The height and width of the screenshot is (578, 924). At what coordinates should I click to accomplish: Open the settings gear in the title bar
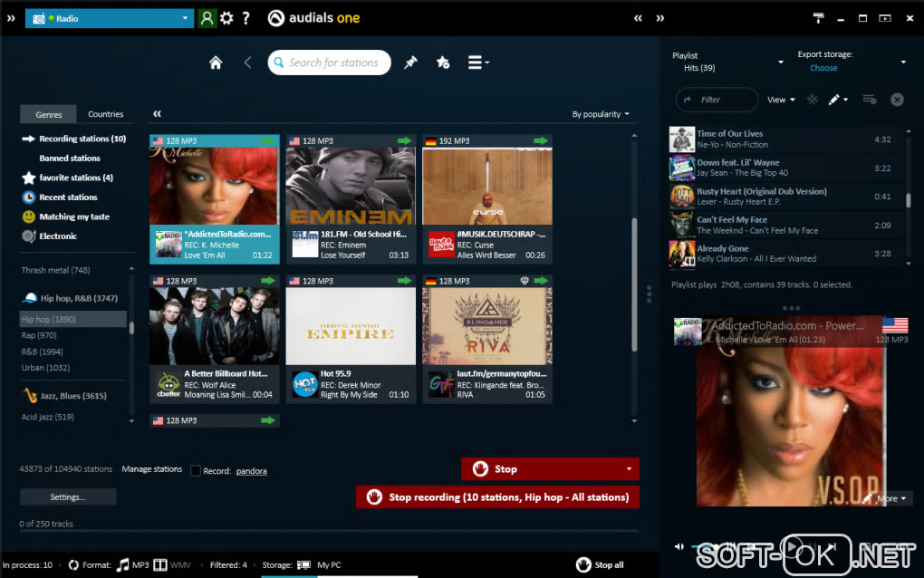[226, 18]
